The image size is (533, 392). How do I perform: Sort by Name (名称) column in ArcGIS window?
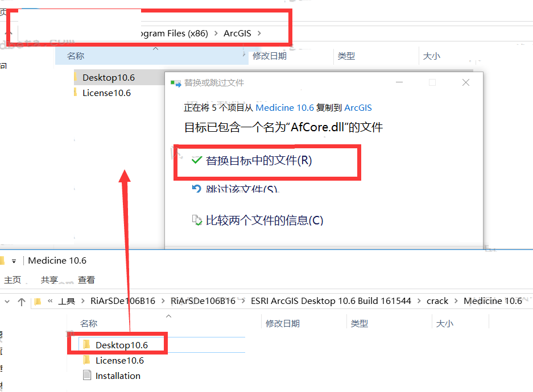(76, 56)
